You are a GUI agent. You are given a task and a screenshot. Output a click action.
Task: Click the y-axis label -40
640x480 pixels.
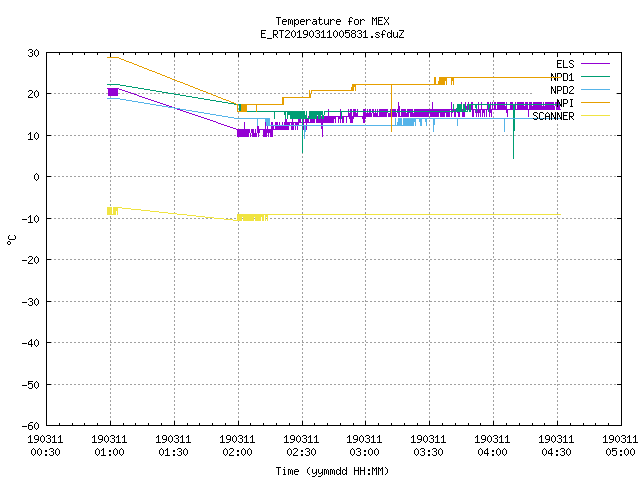[31, 343]
